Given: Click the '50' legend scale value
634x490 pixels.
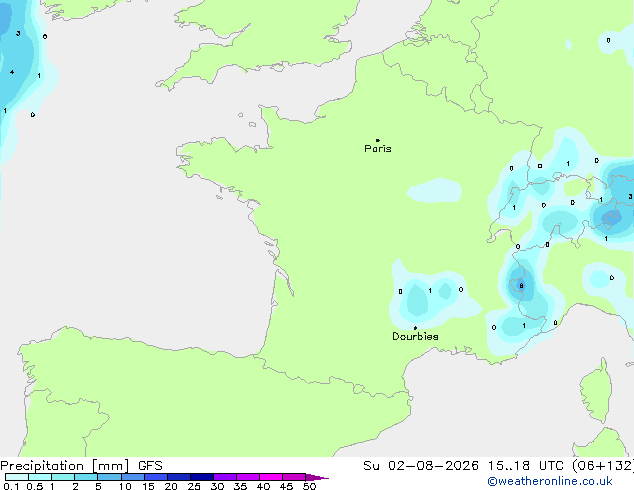Looking at the screenshot, I should 309,486.
